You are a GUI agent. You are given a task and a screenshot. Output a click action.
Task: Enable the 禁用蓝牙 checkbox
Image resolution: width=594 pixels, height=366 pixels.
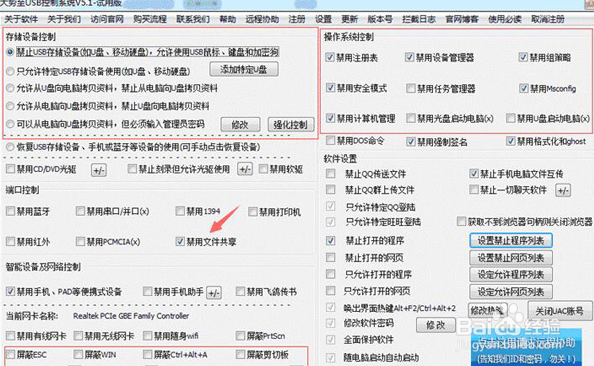click(11, 211)
